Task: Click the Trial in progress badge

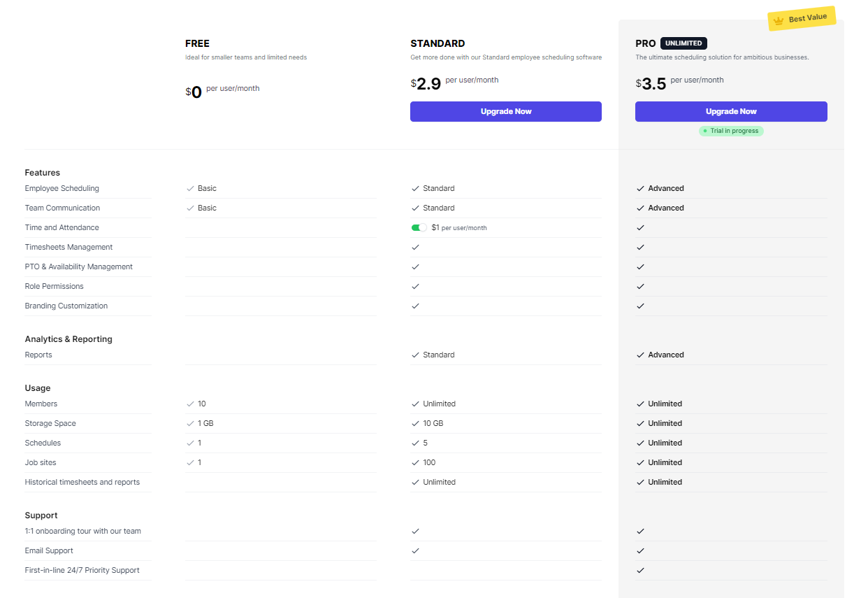Action: point(731,131)
